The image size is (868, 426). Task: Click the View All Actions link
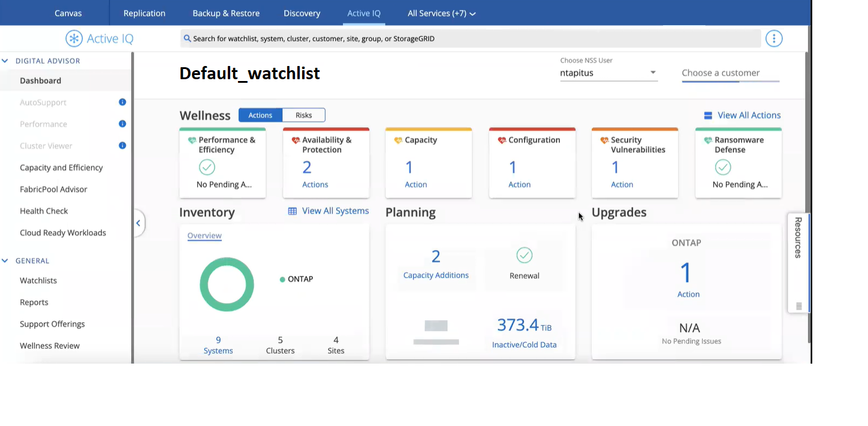click(748, 115)
